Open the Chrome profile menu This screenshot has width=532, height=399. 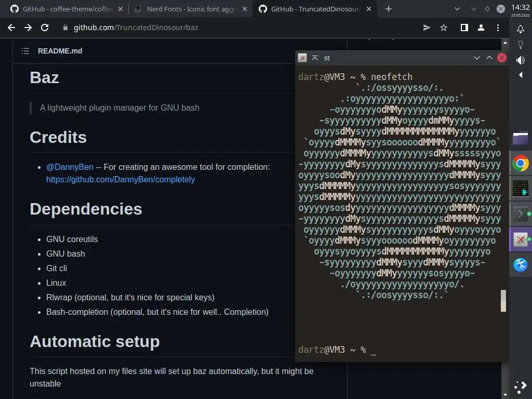(x=481, y=28)
